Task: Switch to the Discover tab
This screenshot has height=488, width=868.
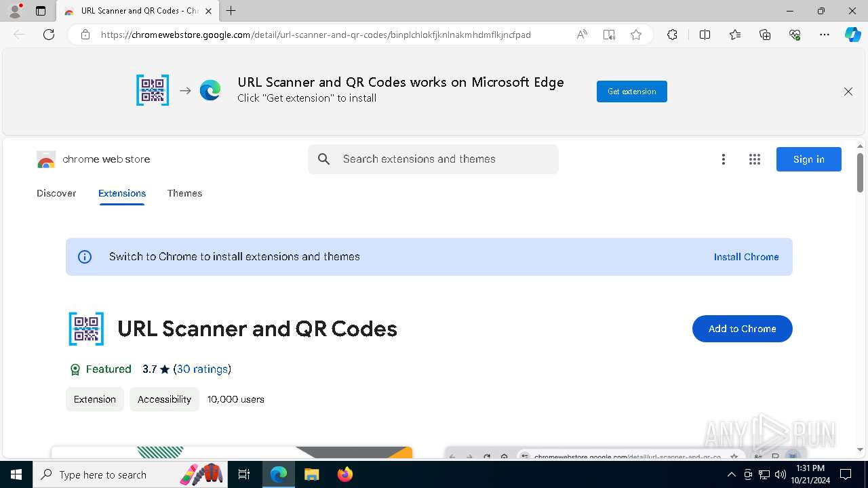Action: [x=56, y=193]
